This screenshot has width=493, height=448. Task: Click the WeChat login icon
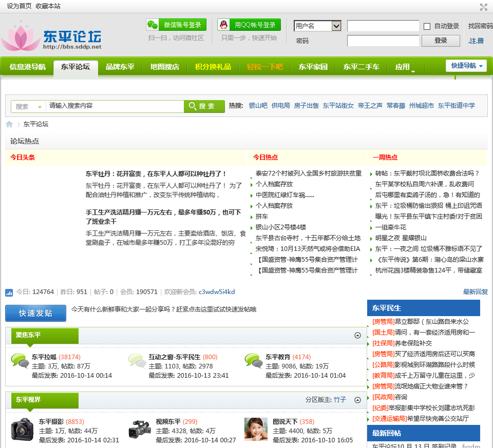(153, 25)
